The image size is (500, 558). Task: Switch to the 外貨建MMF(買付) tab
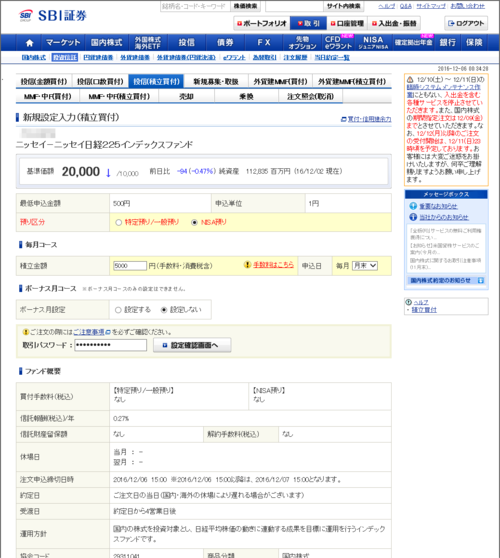click(280, 81)
